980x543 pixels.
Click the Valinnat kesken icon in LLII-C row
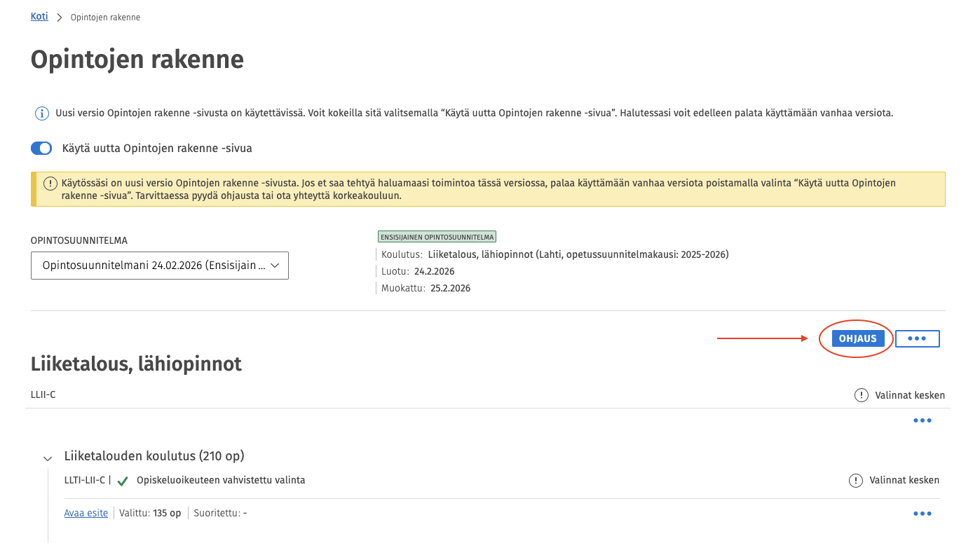pos(861,395)
